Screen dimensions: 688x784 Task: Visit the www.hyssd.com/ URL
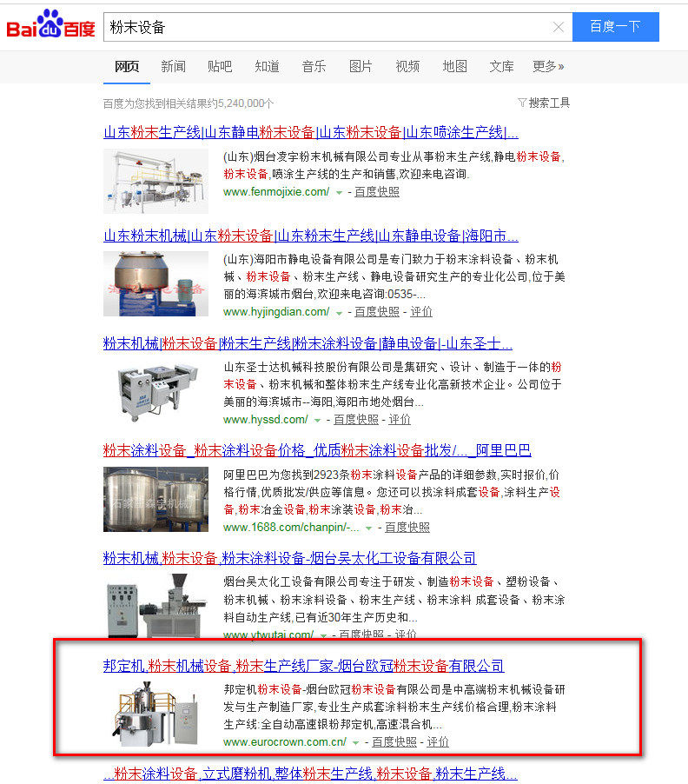[265, 420]
